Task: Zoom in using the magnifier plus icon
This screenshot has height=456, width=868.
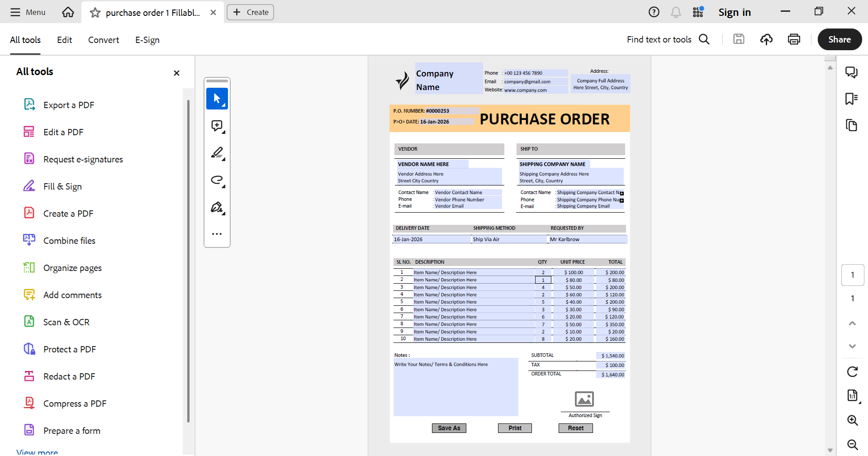Action: [852, 420]
